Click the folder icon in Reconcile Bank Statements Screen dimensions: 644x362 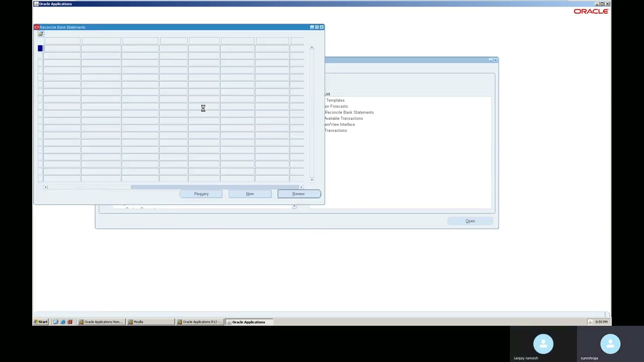(41, 34)
